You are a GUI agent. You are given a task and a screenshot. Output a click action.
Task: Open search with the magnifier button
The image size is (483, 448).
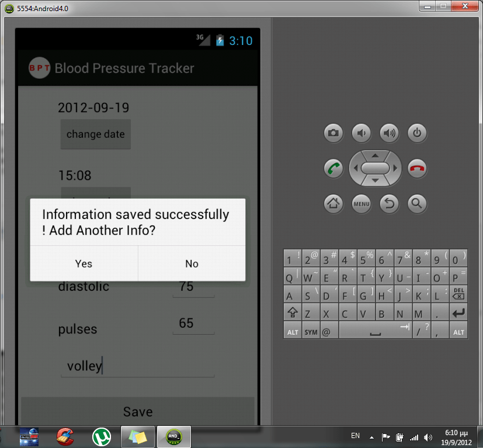tap(417, 204)
